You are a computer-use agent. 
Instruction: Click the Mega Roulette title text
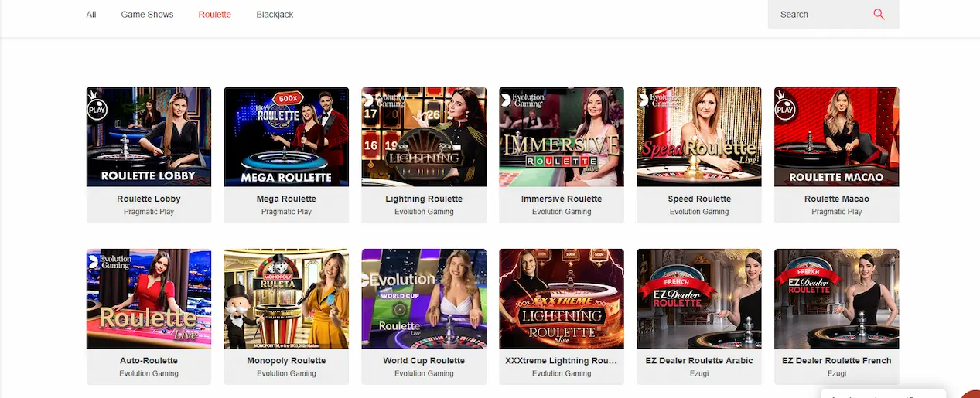point(286,199)
